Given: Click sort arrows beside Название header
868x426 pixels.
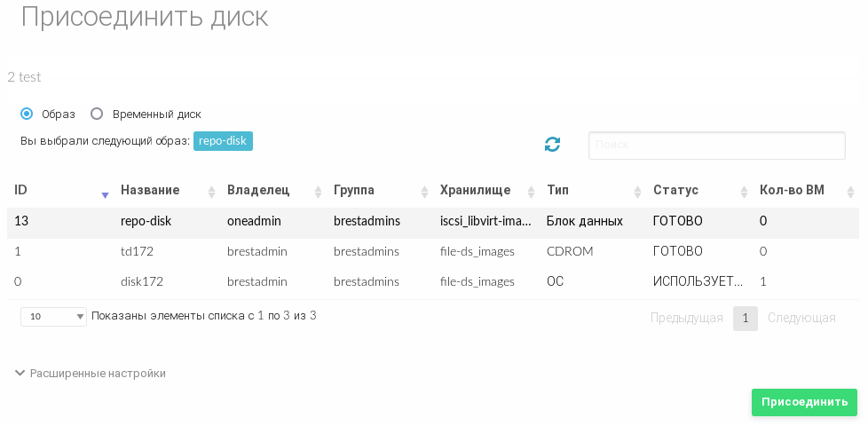Looking at the screenshot, I should coord(211,192).
